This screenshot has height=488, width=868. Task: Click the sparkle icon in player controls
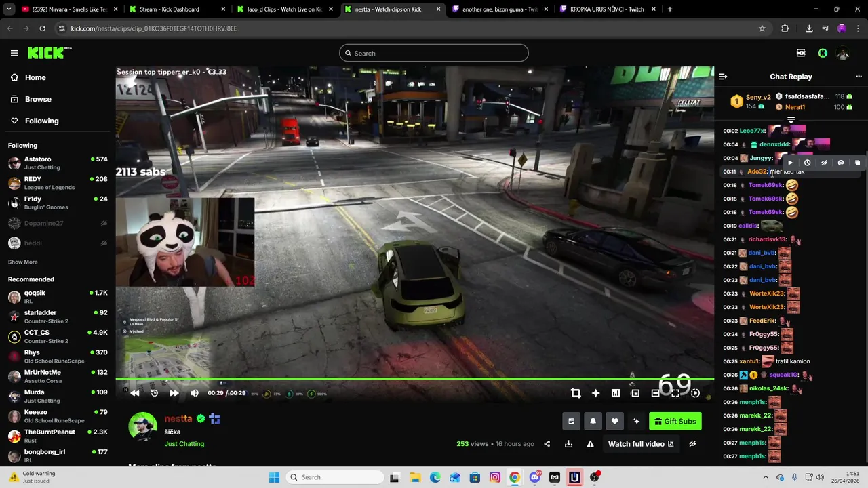point(595,393)
